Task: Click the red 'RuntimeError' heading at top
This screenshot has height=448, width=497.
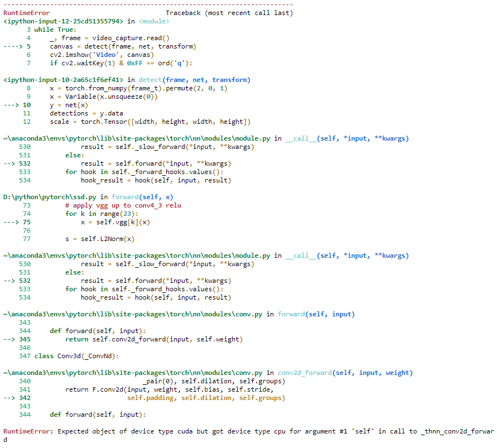Action: [x=27, y=13]
